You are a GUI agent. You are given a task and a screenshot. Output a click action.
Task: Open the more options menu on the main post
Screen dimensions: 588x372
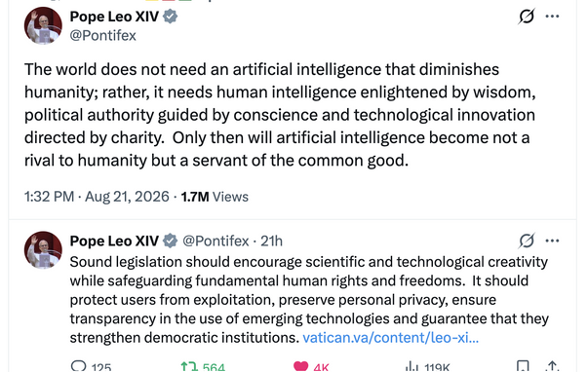tap(552, 17)
